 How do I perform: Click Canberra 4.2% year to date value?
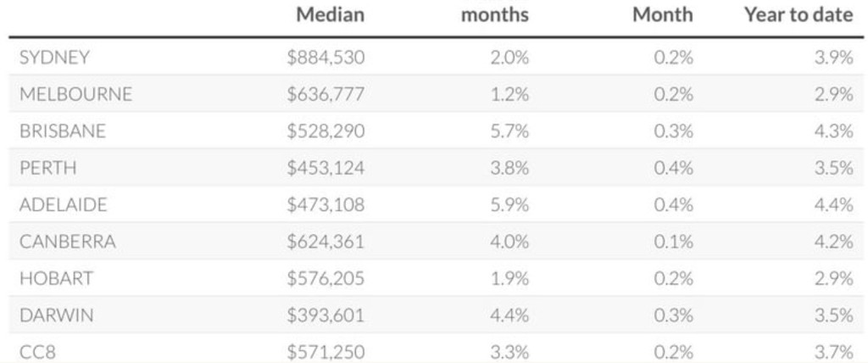[833, 242]
